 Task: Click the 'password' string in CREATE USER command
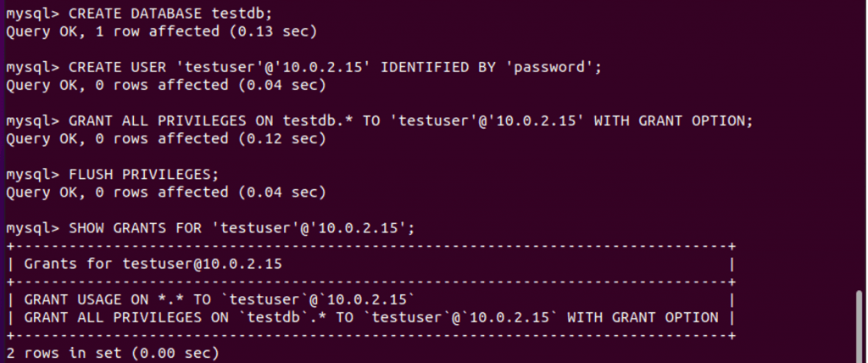[554, 68]
